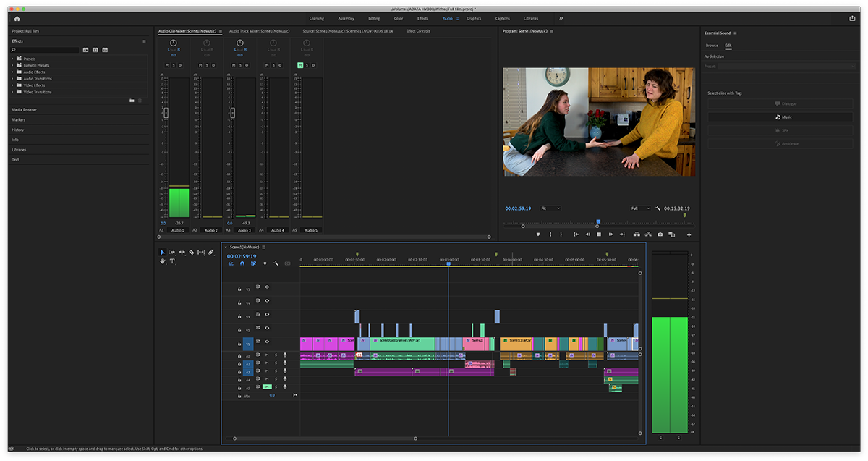
Task: Unmute track A5 in timeline
Action: (x=267, y=387)
